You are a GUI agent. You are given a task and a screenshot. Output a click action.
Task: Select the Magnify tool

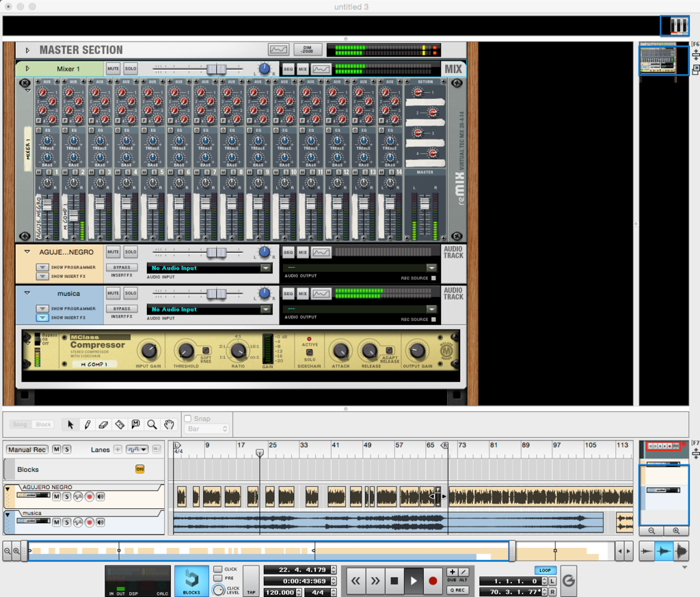152,424
